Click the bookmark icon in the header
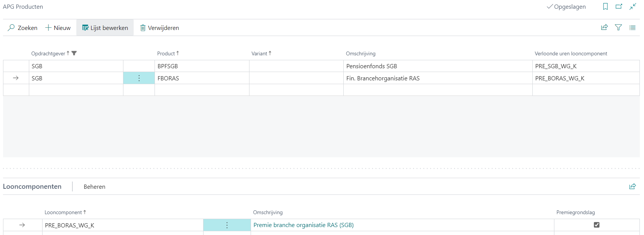 coord(605,6)
